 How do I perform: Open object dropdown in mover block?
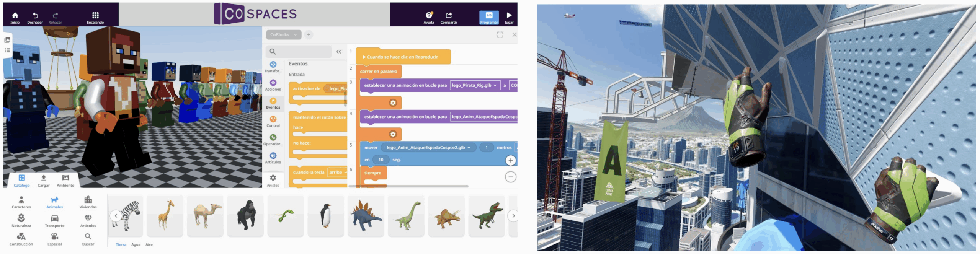429,147
